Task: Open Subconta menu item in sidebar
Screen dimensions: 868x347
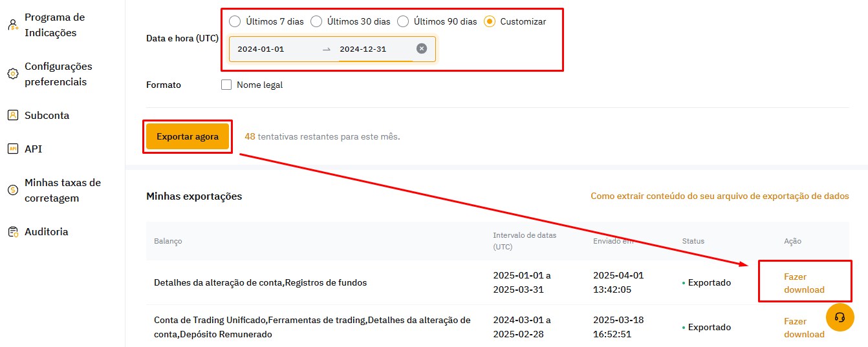Action: (x=47, y=115)
